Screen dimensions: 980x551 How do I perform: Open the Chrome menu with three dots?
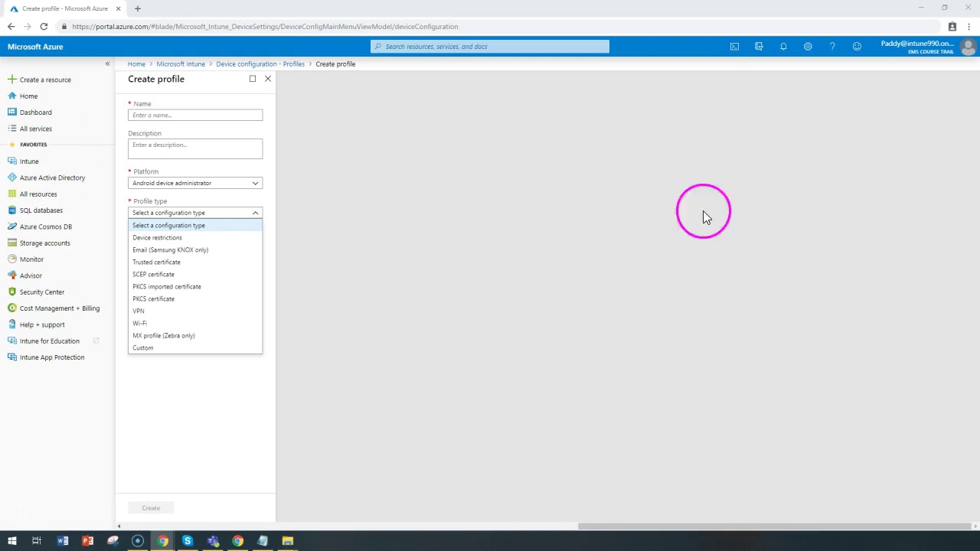[x=970, y=27]
